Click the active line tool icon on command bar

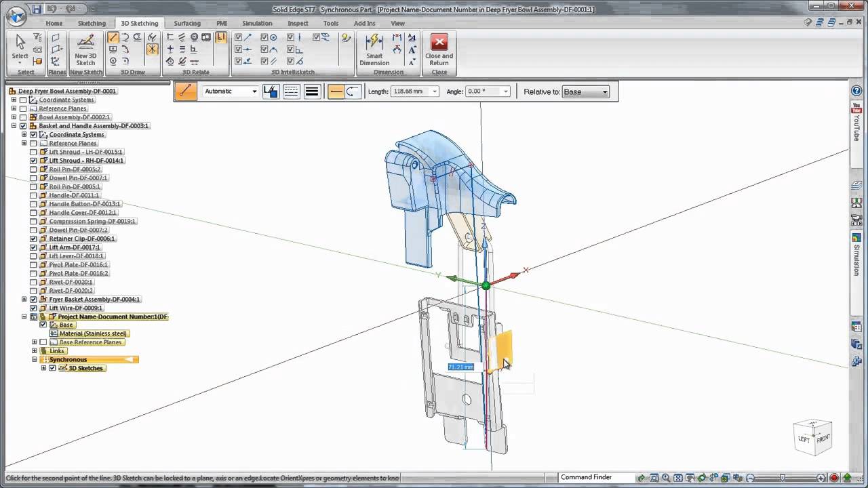click(186, 91)
